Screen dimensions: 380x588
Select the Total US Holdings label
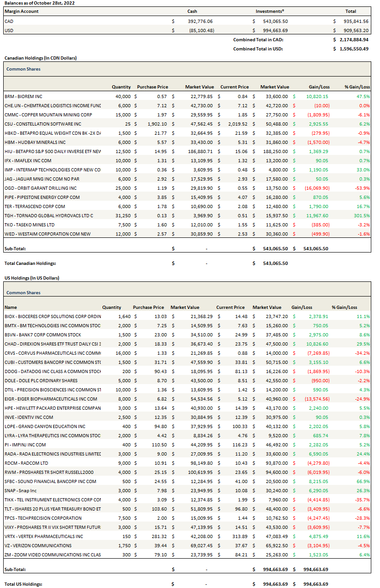point(23,584)
